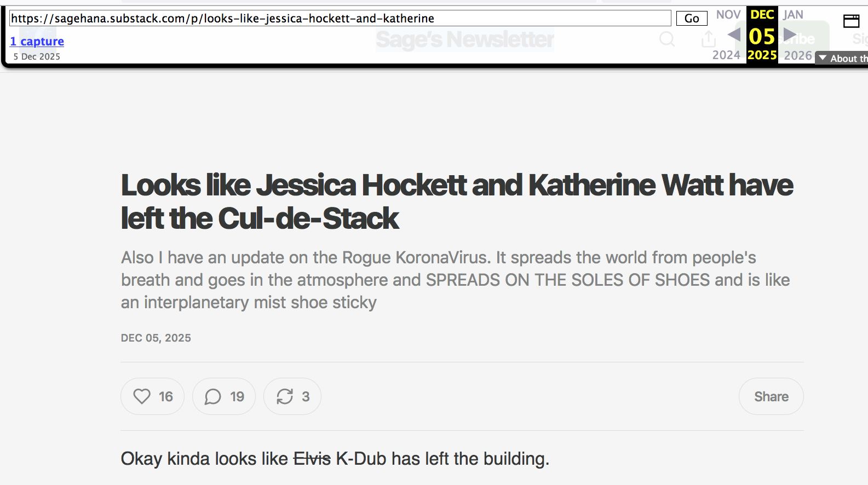The image size is (868, 485).
Task: Expand the About this capture dropdown
Action: click(842, 58)
